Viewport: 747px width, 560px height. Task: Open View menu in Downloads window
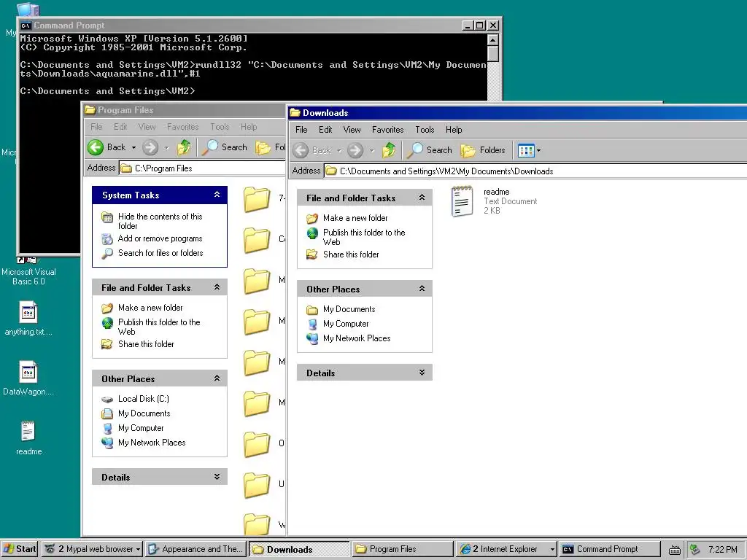[x=352, y=130]
